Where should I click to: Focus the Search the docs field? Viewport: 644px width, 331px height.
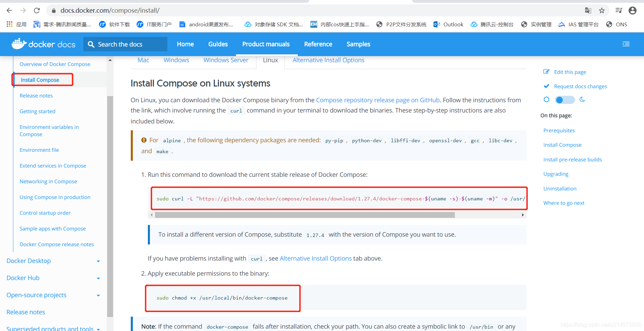125,44
